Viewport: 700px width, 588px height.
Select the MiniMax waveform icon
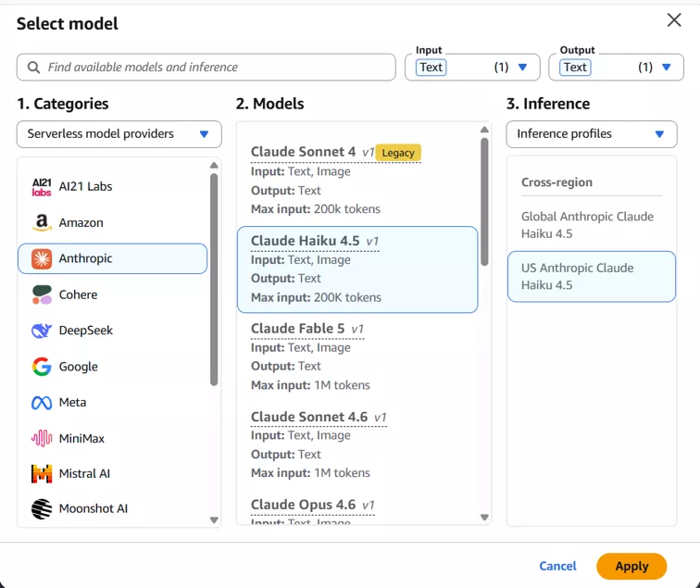click(x=42, y=438)
